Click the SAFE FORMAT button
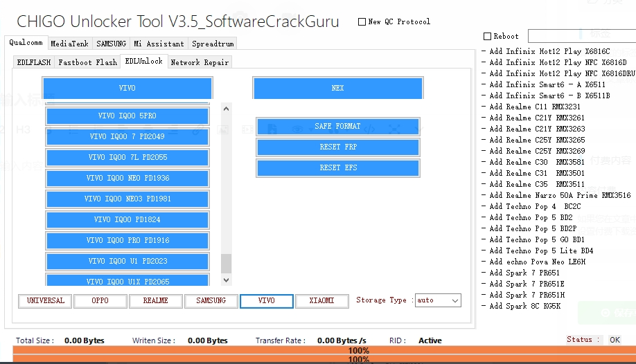 (x=337, y=126)
